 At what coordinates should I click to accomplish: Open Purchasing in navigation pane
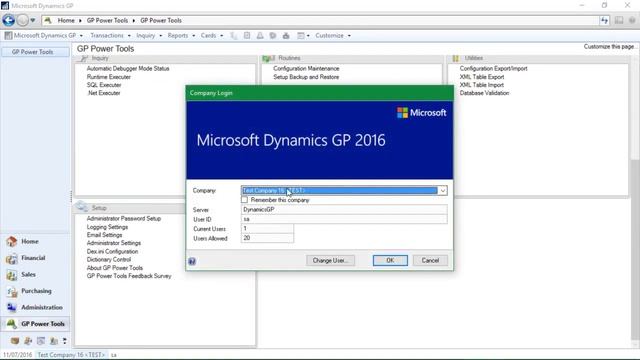tap(36, 291)
